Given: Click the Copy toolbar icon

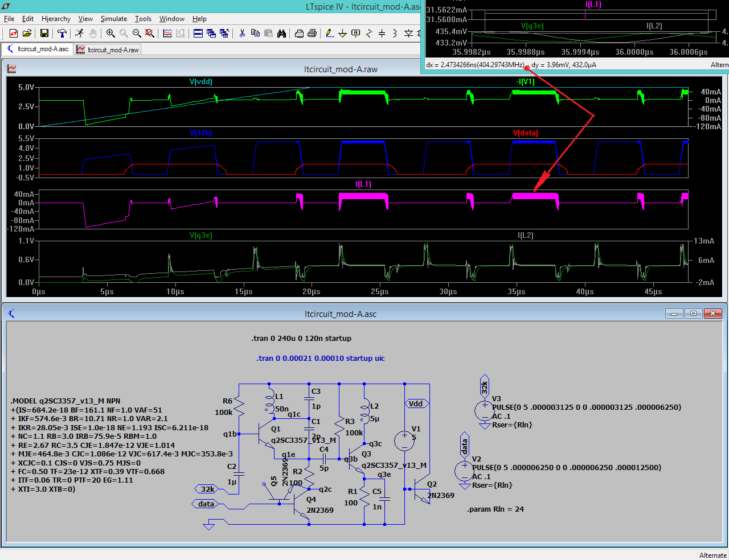Looking at the screenshot, I should pos(255,34).
